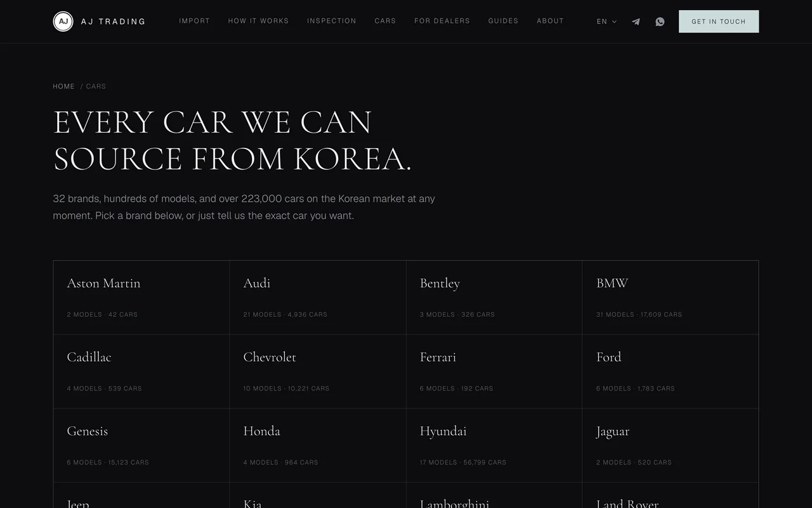
Task: Click the '10 MODELS · 10,221 CARS' text
Action: [286, 389]
